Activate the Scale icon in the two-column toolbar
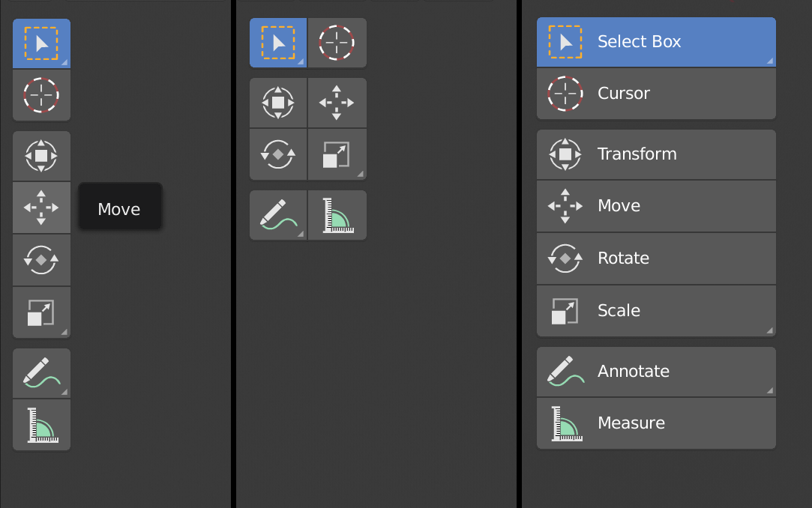Image resolution: width=812 pixels, height=508 pixels. (x=337, y=154)
